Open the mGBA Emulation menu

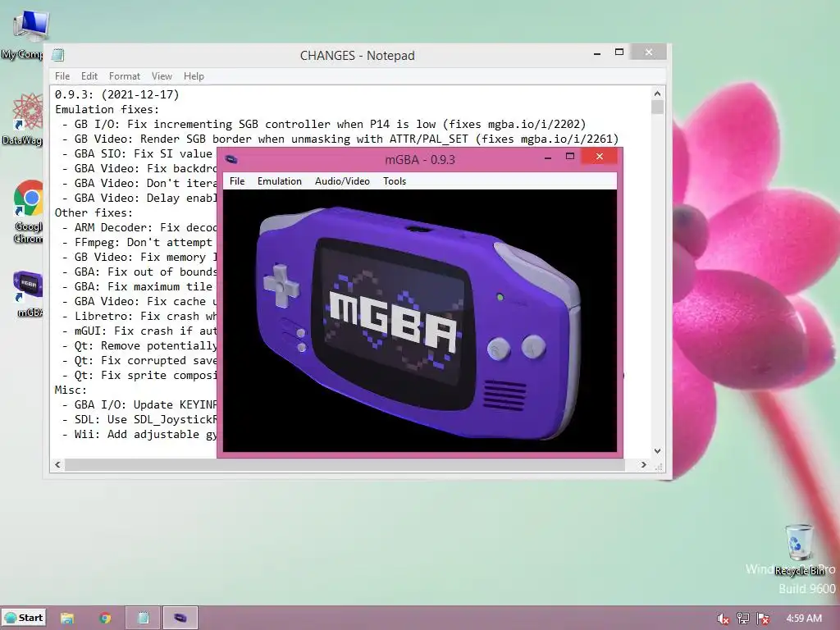pyautogui.click(x=280, y=181)
